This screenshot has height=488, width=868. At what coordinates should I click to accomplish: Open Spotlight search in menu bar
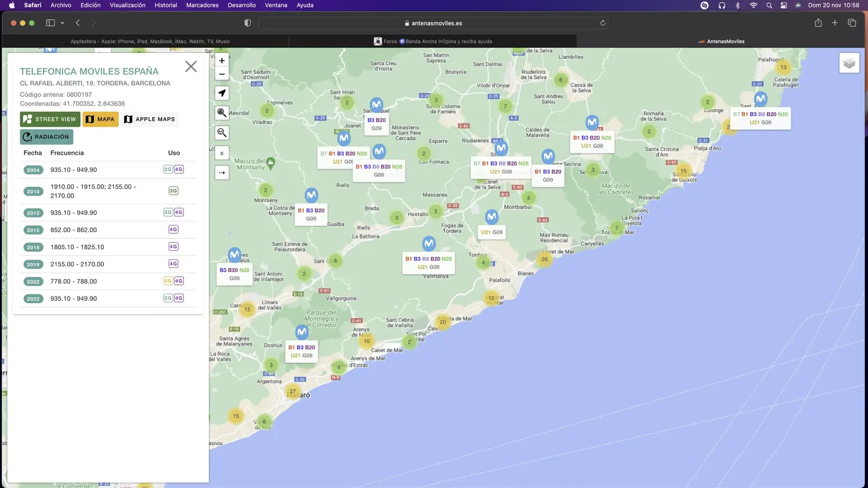coord(769,5)
